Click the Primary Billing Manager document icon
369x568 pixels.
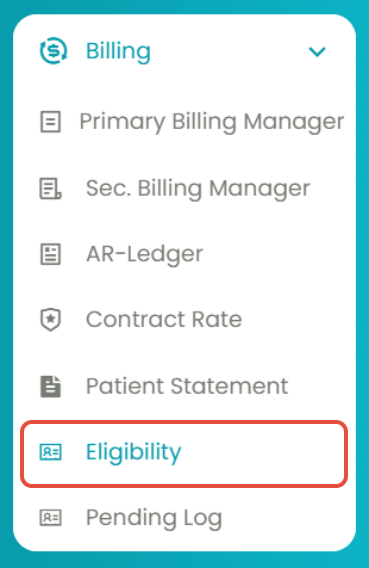pyautogui.click(x=50, y=122)
